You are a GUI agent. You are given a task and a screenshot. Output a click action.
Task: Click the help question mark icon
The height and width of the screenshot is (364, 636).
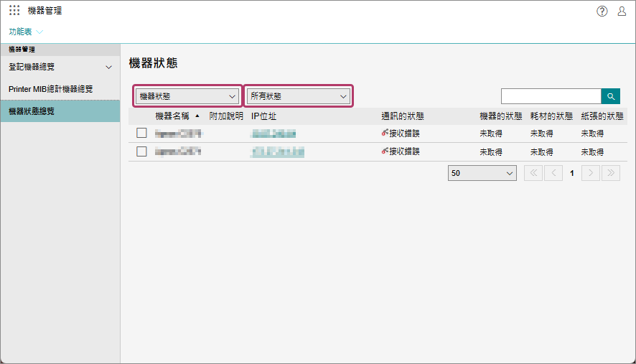pos(602,11)
